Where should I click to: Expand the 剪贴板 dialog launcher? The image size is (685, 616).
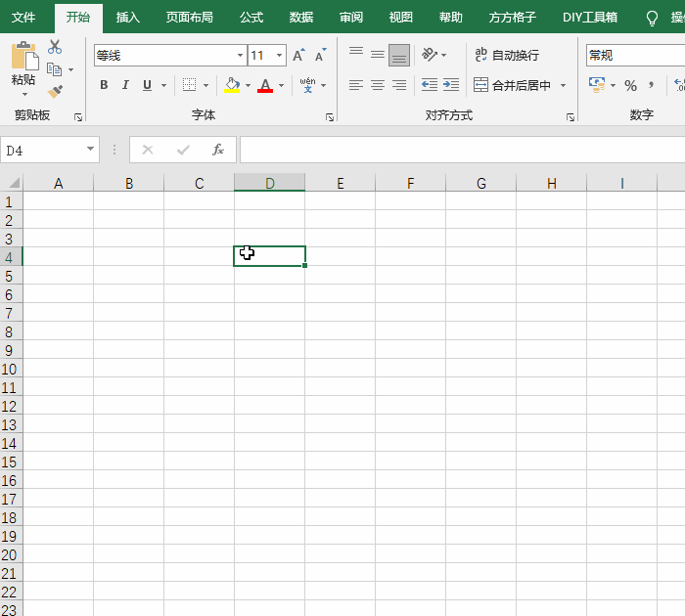click(78, 117)
